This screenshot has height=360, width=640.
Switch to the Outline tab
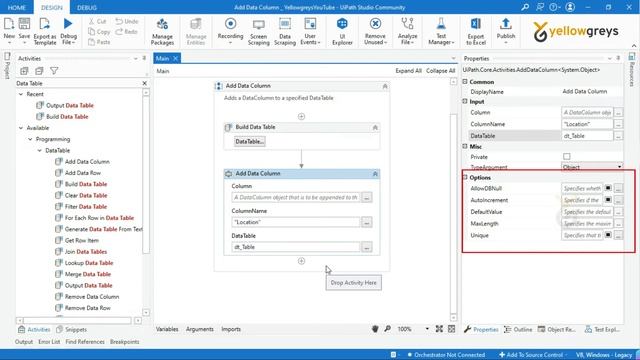point(518,329)
